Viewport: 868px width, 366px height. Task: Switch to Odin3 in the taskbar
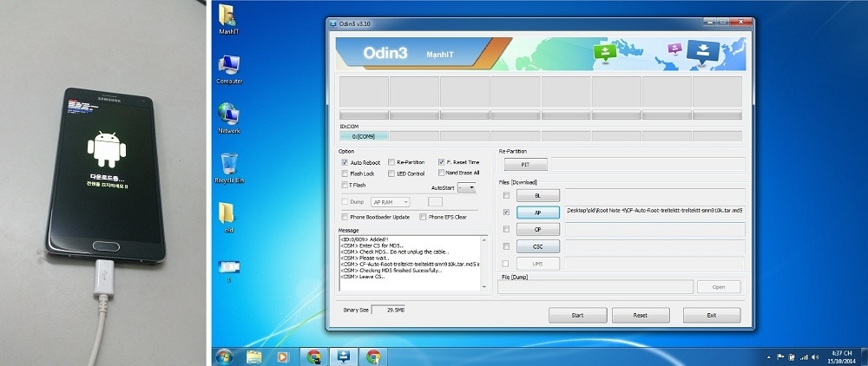[343, 356]
